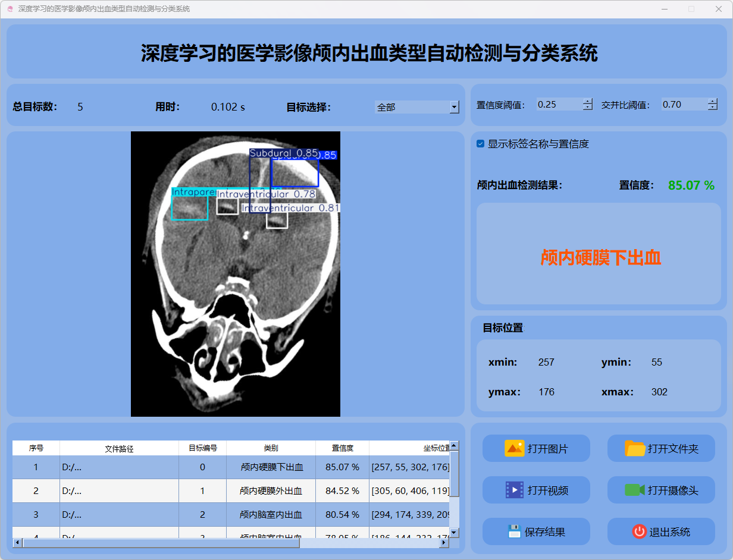Click the yellow folder icon on 打开文件夹
The image size is (733, 560).
point(635,448)
